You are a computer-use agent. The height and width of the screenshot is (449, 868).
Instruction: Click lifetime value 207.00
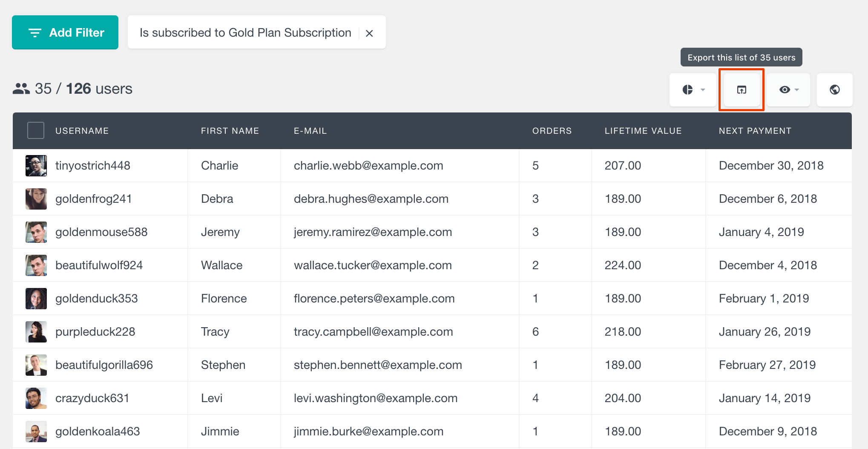[623, 166]
